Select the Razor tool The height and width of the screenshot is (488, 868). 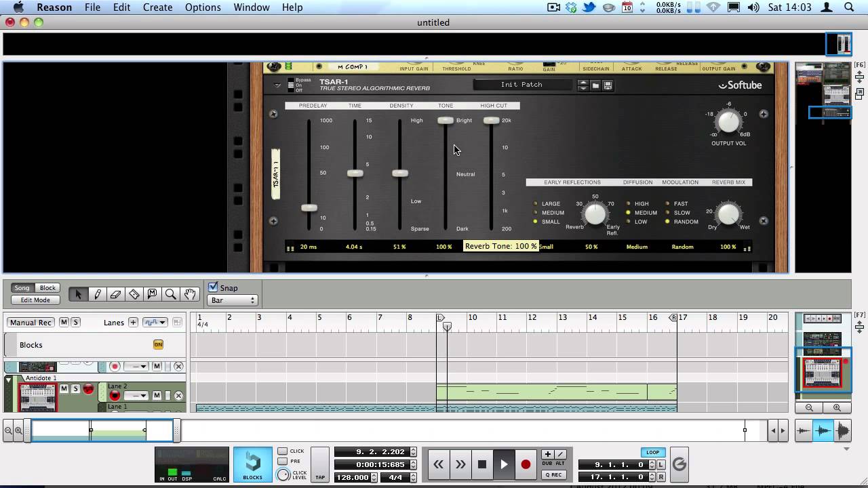coord(134,294)
